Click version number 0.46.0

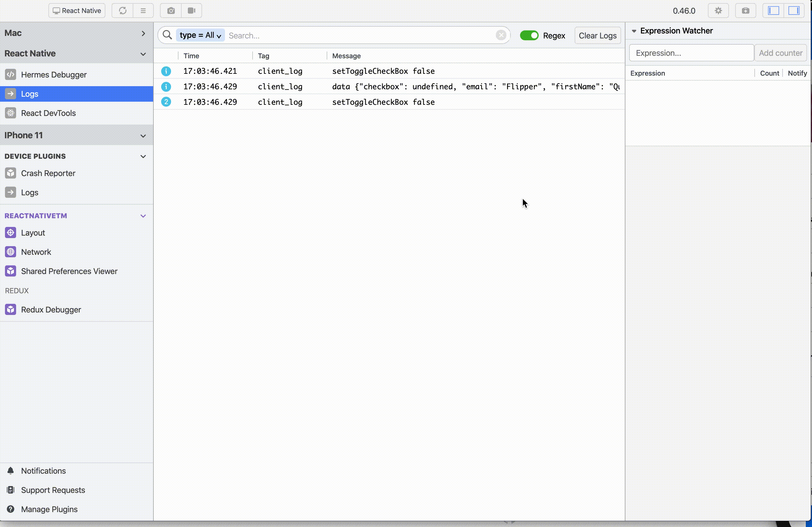point(684,11)
